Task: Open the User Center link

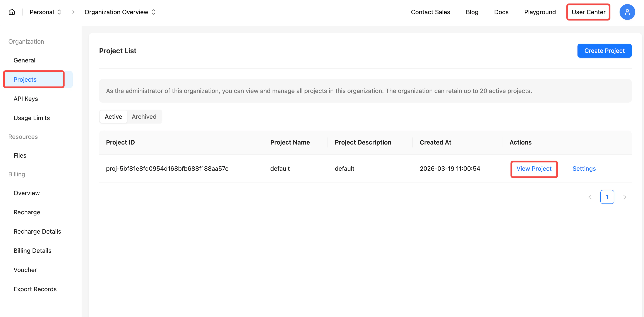Action: tap(588, 12)
